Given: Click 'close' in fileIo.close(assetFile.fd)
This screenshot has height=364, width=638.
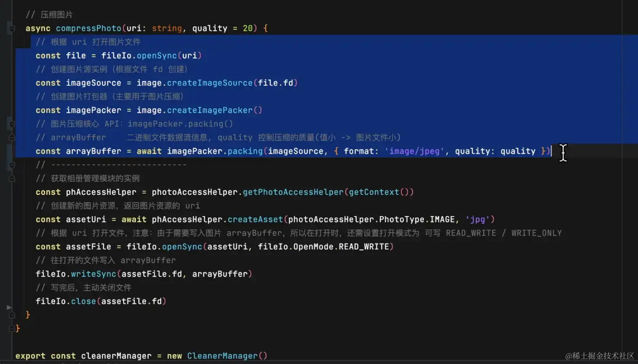Looking at the screenshot, I should (x=83, y=301).
